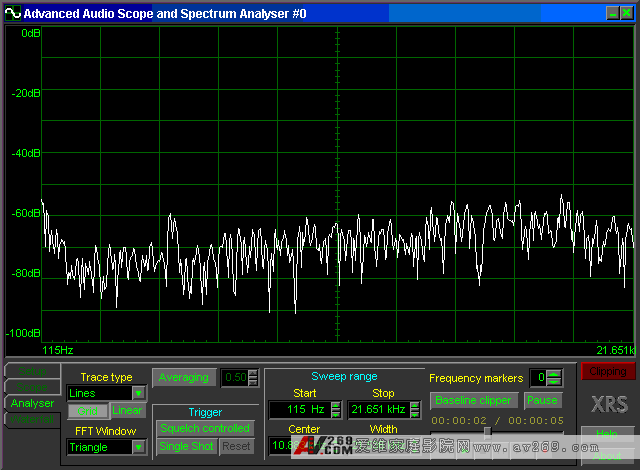Image resolution: width=640 pixels, height=470 pixels.
Task: Adjust the Start frequency spinner arrows
Action: 335,410
